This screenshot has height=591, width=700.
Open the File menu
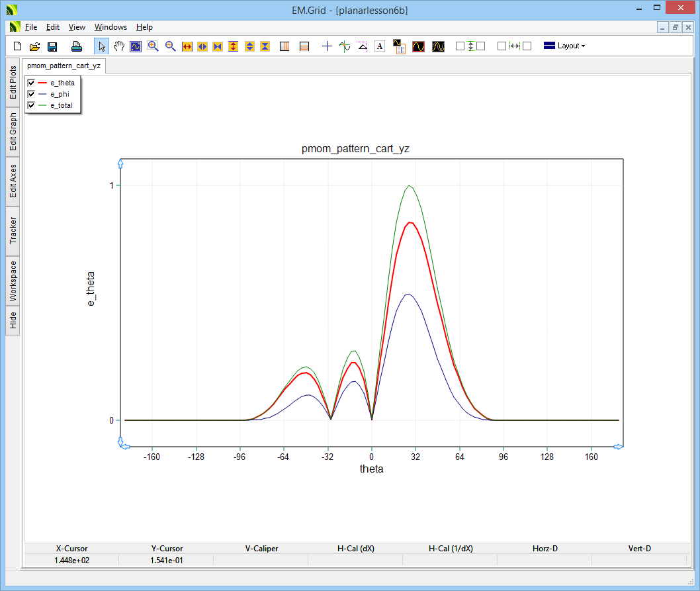[31, 27]
